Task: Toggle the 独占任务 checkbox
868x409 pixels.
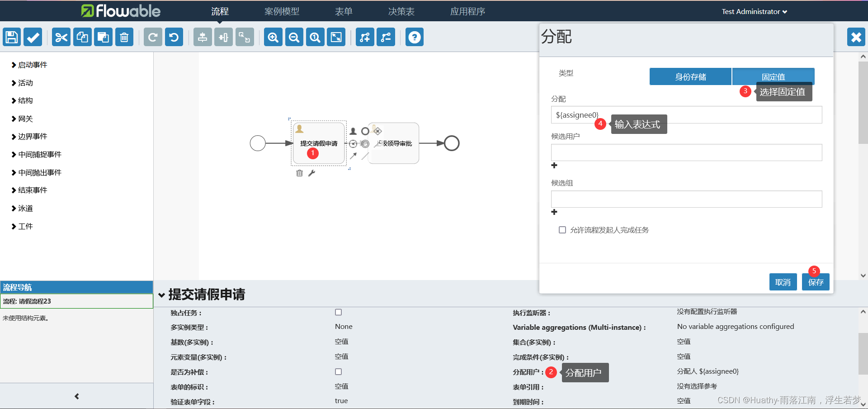Action: click(338, 312)
